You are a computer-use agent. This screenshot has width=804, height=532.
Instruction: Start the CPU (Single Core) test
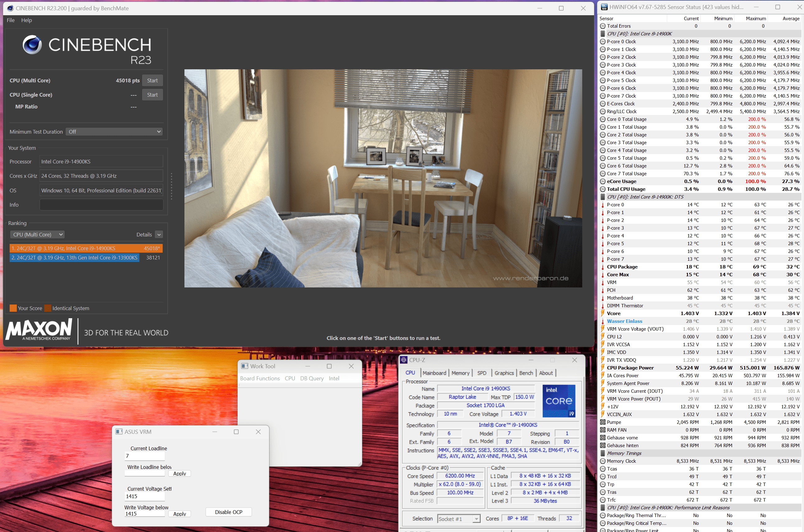click(x=152, y=95)
